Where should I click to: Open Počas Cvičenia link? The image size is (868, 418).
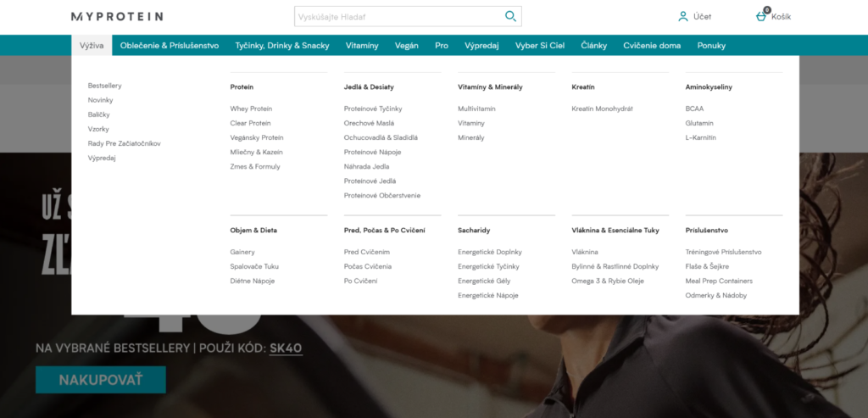click(x=368, y=266)
